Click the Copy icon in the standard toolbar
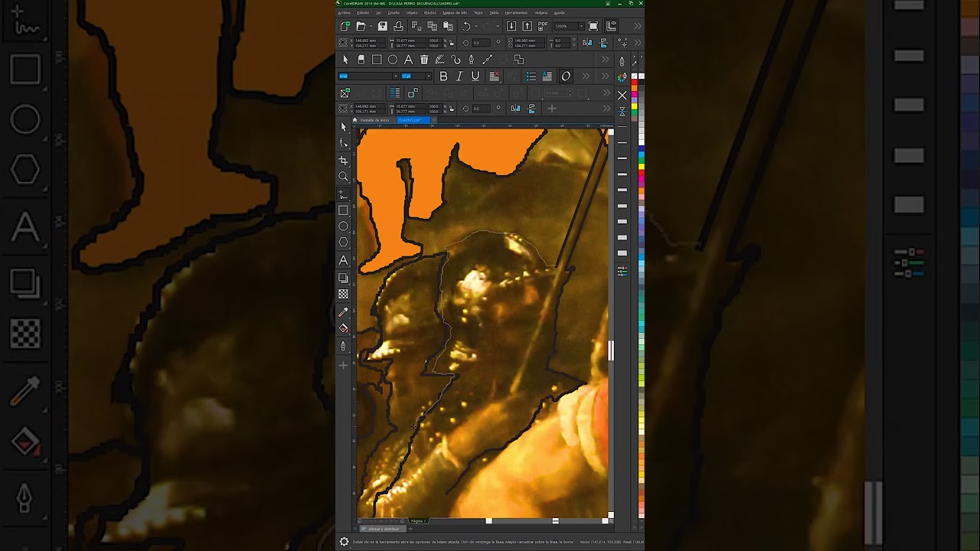Viewport: 980px width, 551px height. tap(432, 26)
